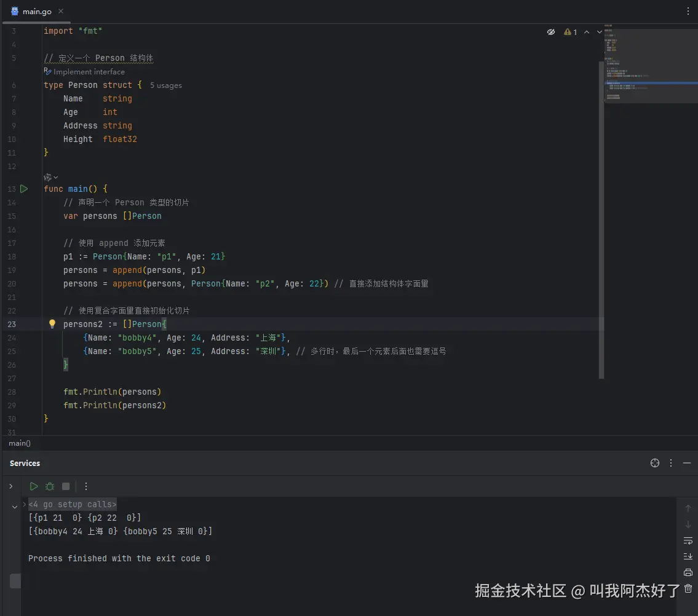The image size is (698, 616).
Task: Click the 'Name string' struct field
Action: pos(98,98)
